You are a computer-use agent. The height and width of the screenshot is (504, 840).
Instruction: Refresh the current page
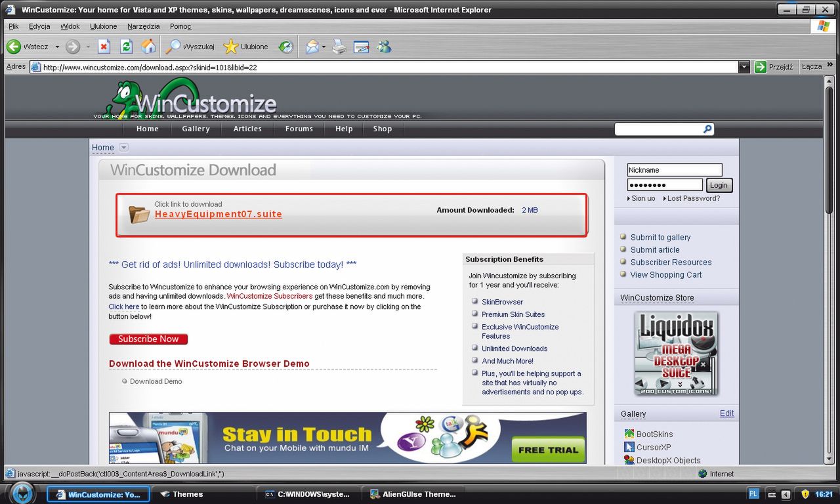point(126,47)
